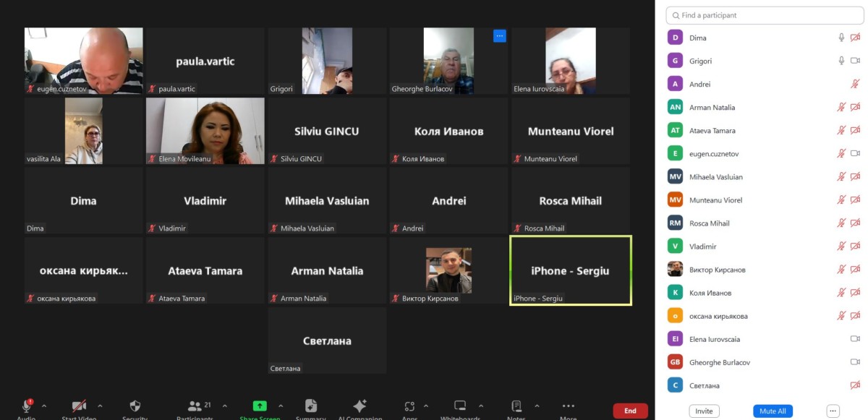Open the Apps icon in toolbar
The width and height of the screenshot is (868, 420).
coord(409,406)
